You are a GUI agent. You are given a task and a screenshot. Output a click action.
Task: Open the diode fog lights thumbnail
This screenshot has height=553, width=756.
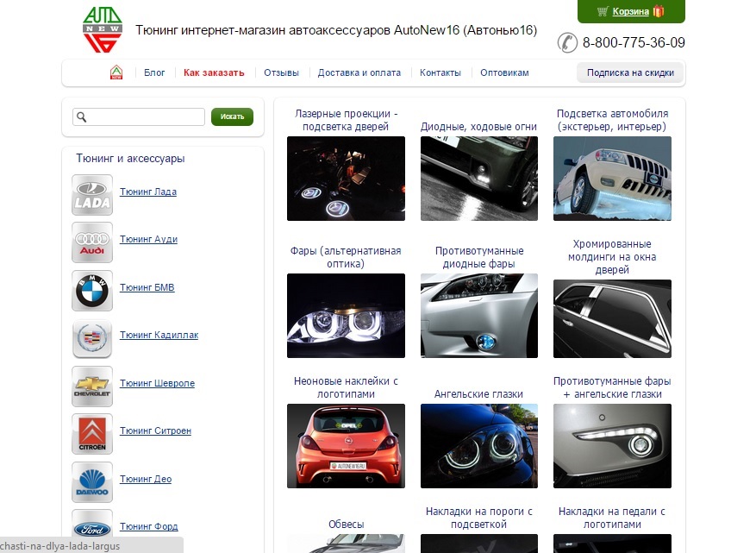tap(478, 316)
